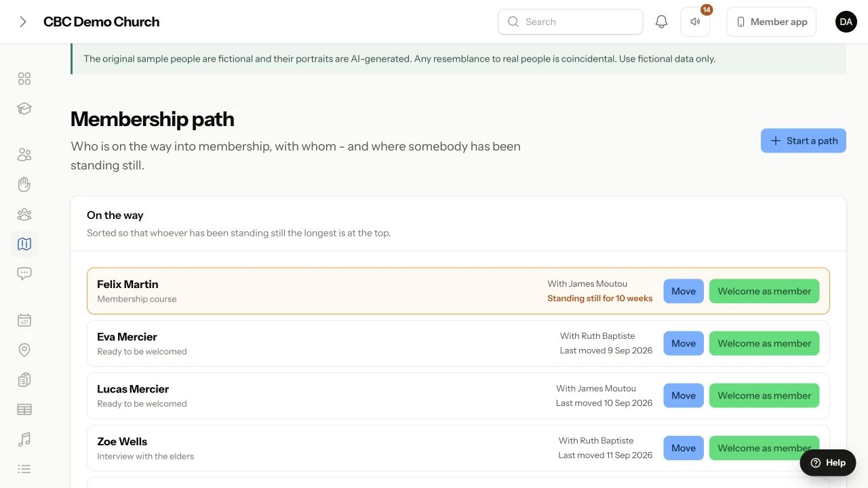
Task: Open the graduation cap icon in sidebar
Action: (x=24, y=109)
